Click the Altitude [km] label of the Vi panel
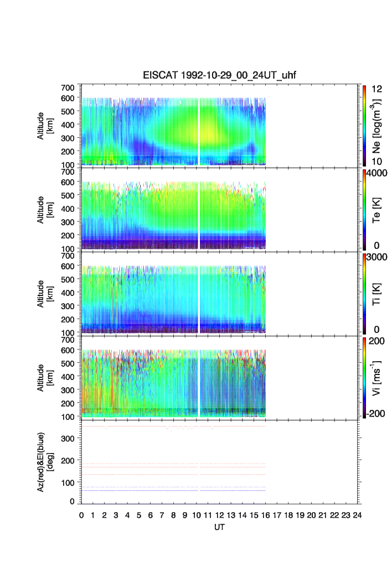Screen dimensions: 392x588 45,378
